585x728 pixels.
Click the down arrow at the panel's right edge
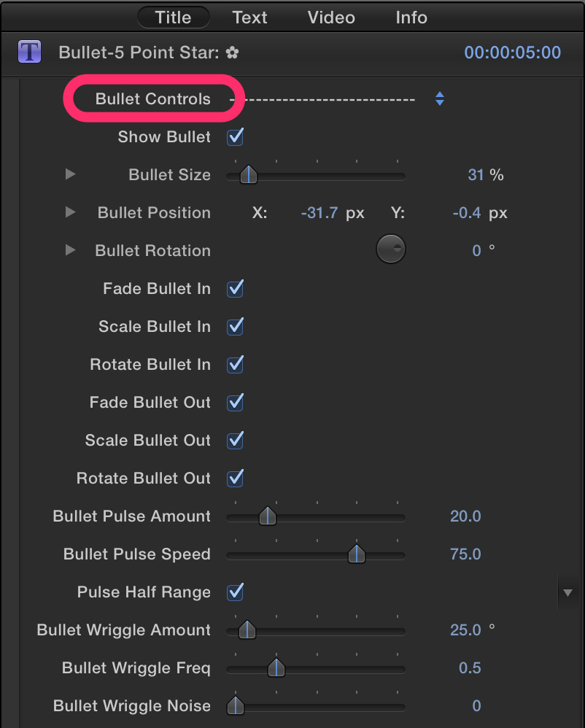567,592
